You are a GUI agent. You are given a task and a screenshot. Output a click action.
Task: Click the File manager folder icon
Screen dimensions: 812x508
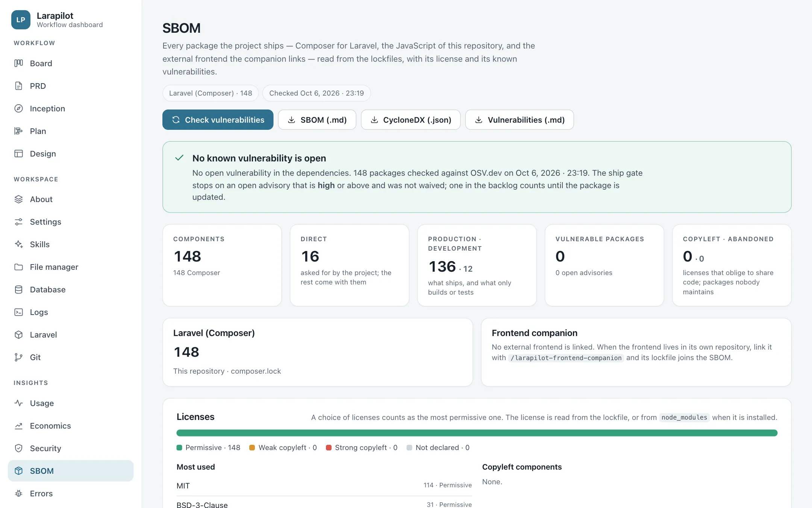pyautogui.click(x=18, y=267)
